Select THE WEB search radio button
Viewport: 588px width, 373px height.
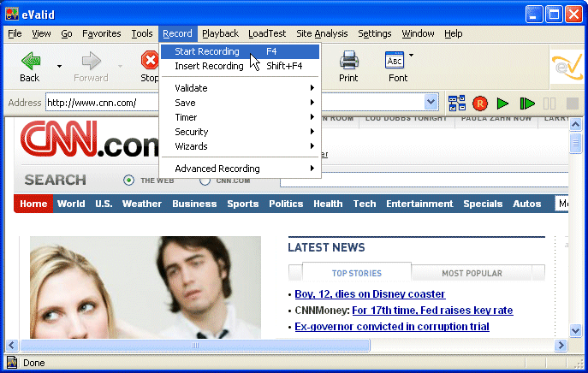pos(128,181)
